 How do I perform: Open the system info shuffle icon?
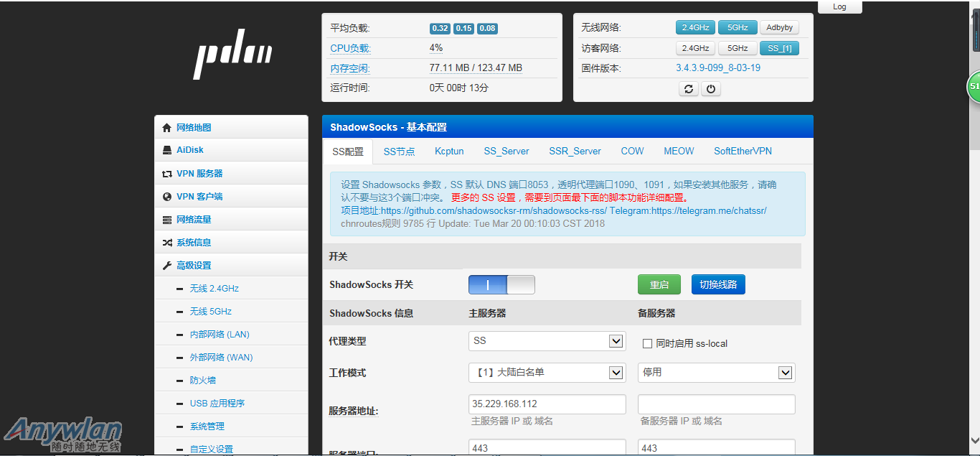167,243
